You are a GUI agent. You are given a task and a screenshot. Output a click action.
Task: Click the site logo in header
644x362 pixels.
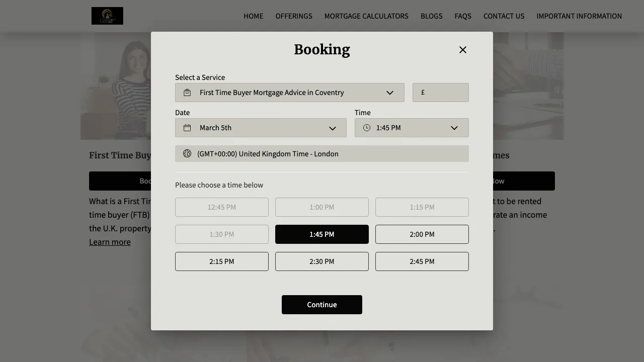tap(107, 16)
